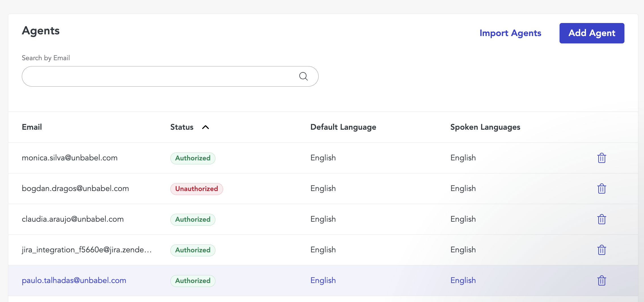Open paulo.talhadas@unbabel.com agent link
The image size is (644, 302).
click(74, 280)
